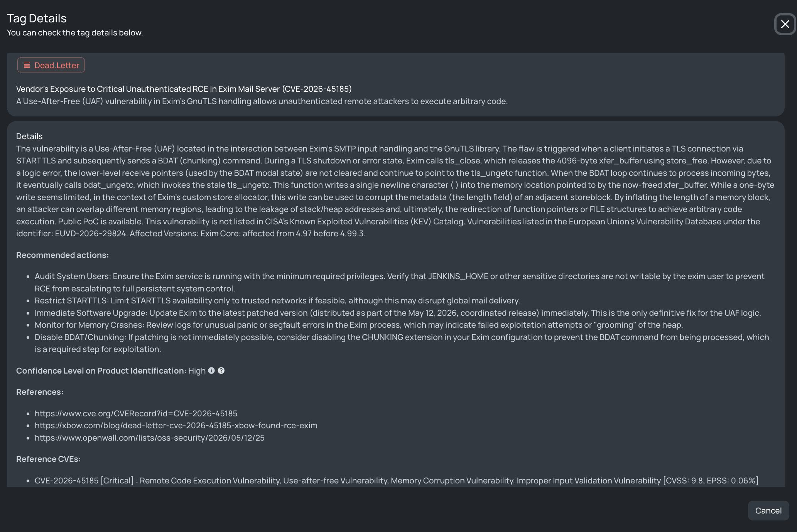Select the Immediate Software Upgrade recommendation
Screen dimensions: 797x532
pyautogui.click(x=398, y=313)
